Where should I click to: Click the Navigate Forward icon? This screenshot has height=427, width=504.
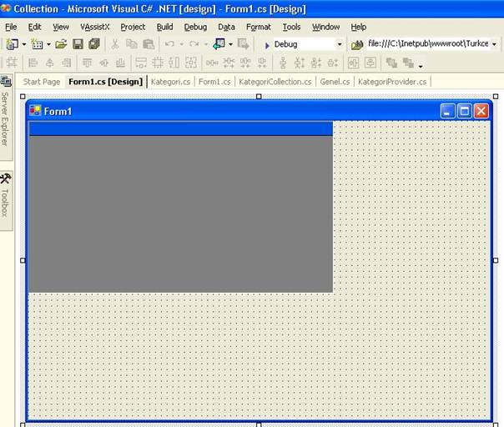[x=244, y=44]
